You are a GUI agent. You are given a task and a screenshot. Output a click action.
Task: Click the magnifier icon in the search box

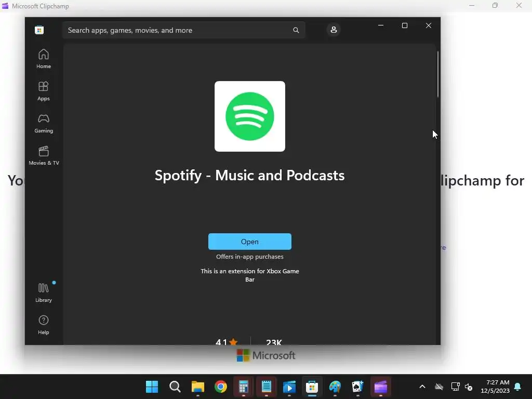296,30
